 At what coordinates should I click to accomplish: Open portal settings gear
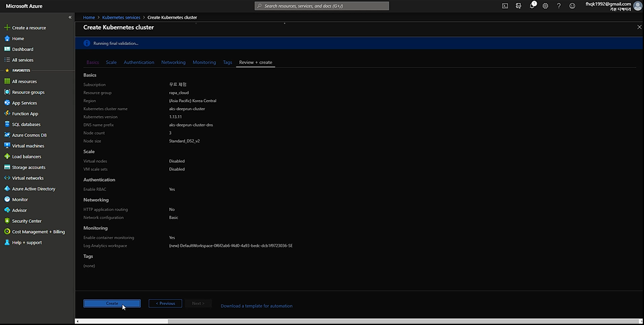(x=546, y=6)
